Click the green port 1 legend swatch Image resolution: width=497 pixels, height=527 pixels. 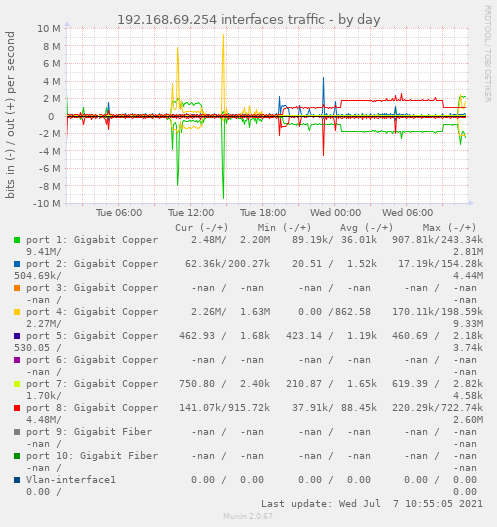click(x=17, y=240)
